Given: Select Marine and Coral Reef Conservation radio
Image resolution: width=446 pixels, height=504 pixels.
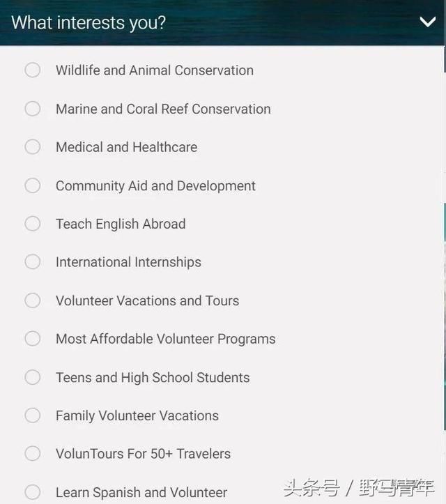Looking at the screenshot, I should (33, 109).
